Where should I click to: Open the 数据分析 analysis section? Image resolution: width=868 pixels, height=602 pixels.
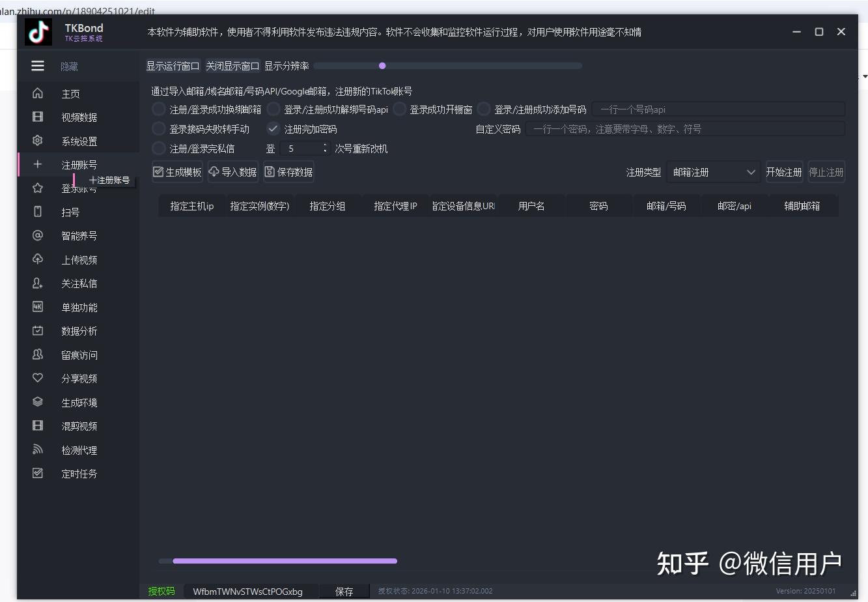point(79,330)
